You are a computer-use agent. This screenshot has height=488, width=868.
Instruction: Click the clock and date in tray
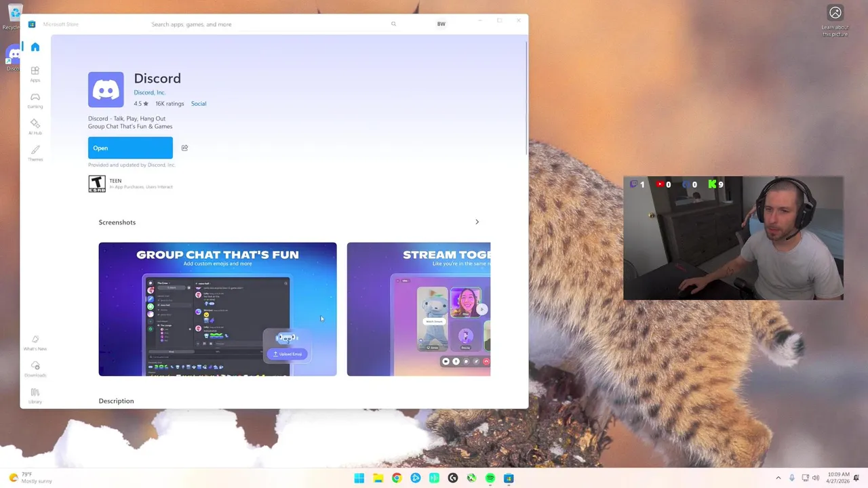coord(837,478)
